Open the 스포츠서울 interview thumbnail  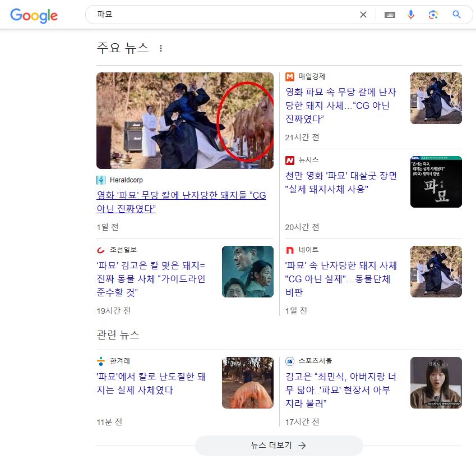436,383
